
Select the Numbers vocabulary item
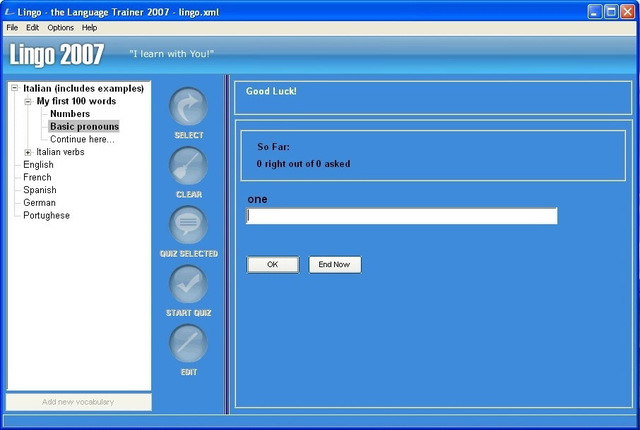[x=70, y=114]
